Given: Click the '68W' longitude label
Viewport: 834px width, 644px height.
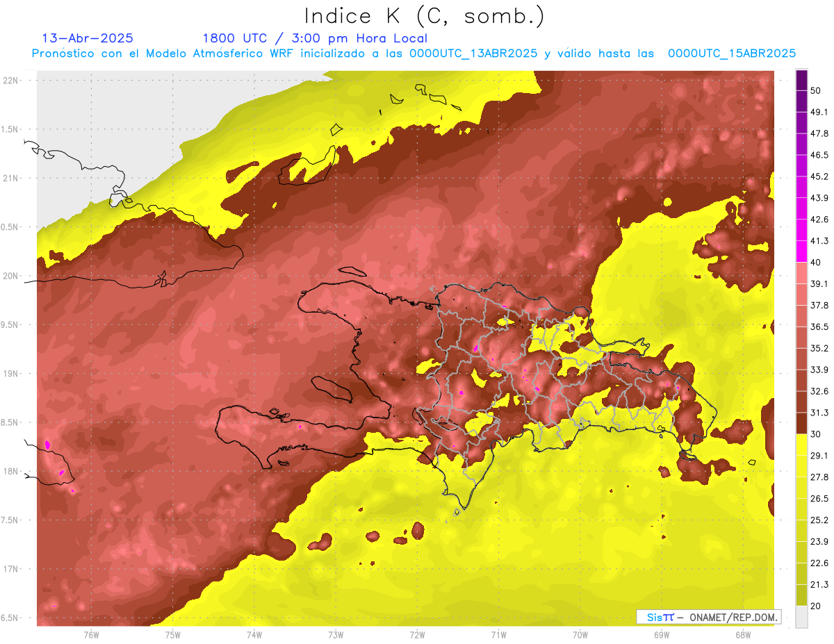Looking at the screenshot, I should tap(743, 634).
